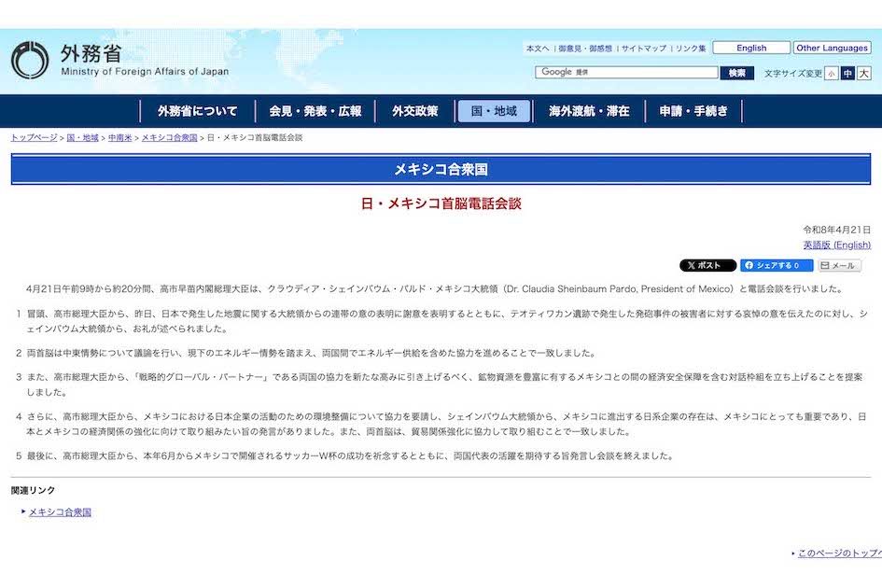
Task: Open the Other Languages selector
Action: 831,47
